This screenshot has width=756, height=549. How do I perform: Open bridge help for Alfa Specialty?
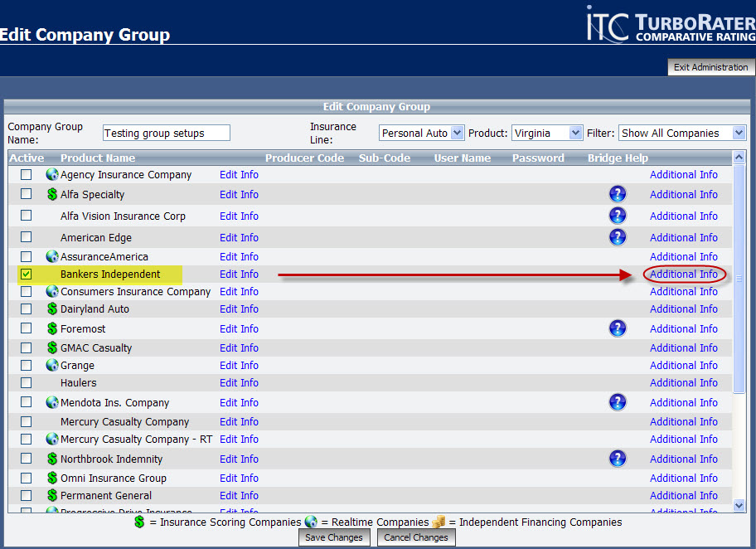(x=618, y=194)
